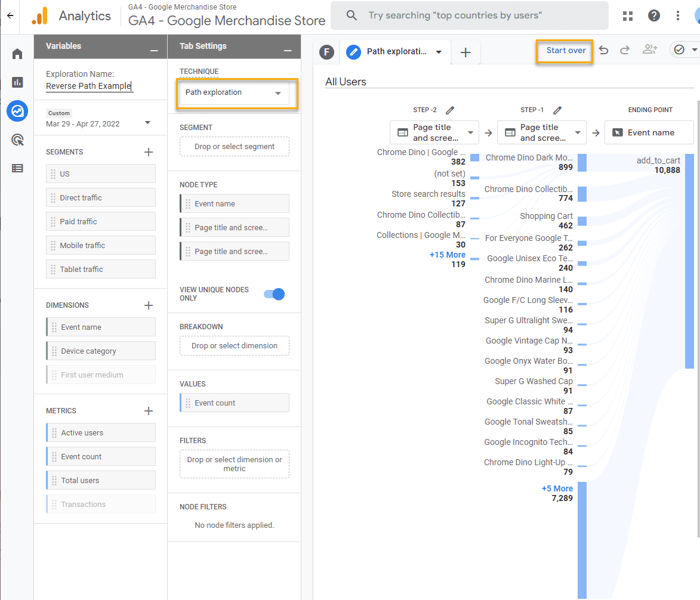The height and width of the screenshot is (600, 700).
Task: Open STEP -2 Page title dropdown
Action: [434, 132]
